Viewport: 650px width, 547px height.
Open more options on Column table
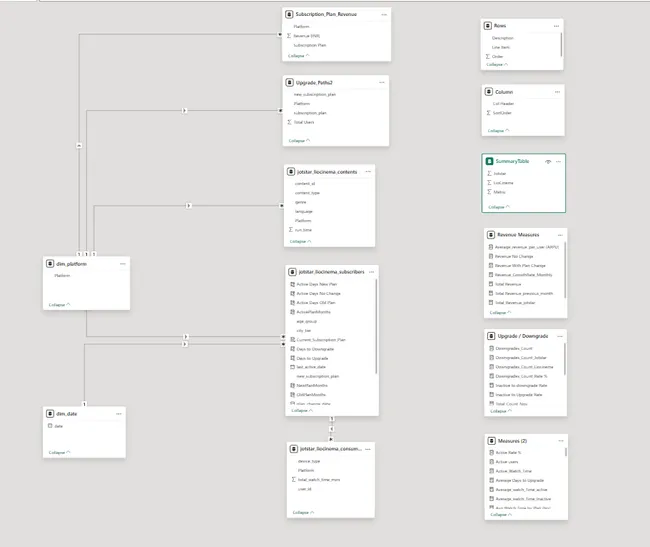[557, 92]
